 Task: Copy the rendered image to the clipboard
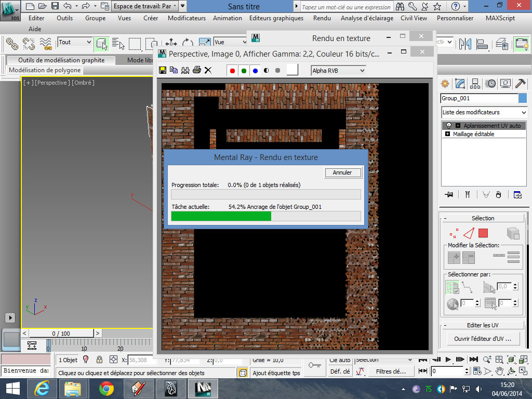174,70
